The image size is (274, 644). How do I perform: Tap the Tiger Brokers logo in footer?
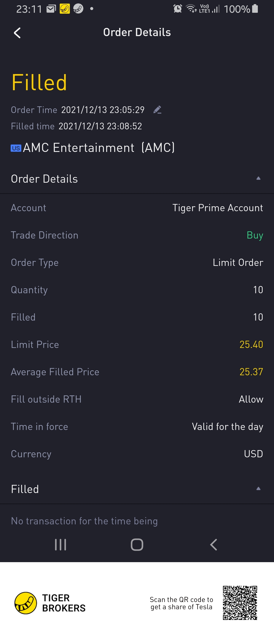pos(25,603)
